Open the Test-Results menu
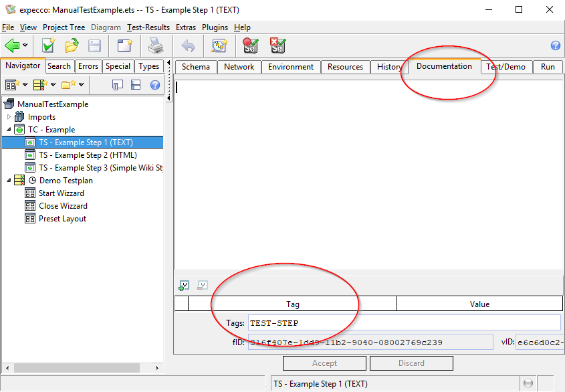Image resolution: width=565 pixels, height=392 pixels. point(148,27)
